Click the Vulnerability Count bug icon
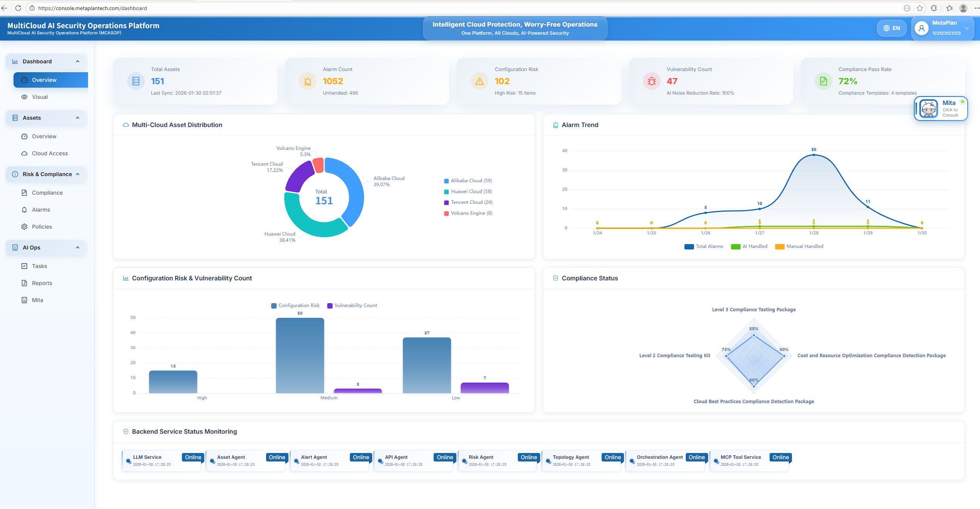Screen dimensions: 980x509 point(651,81)
